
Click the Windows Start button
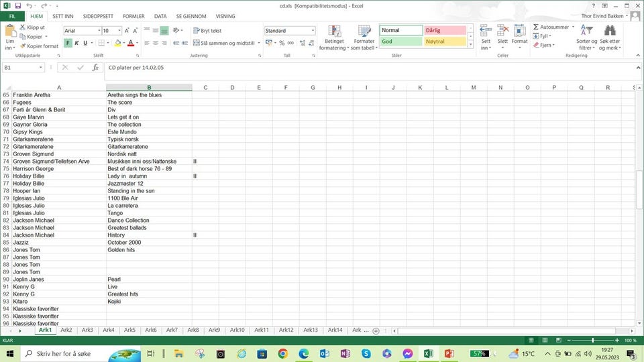10,353
